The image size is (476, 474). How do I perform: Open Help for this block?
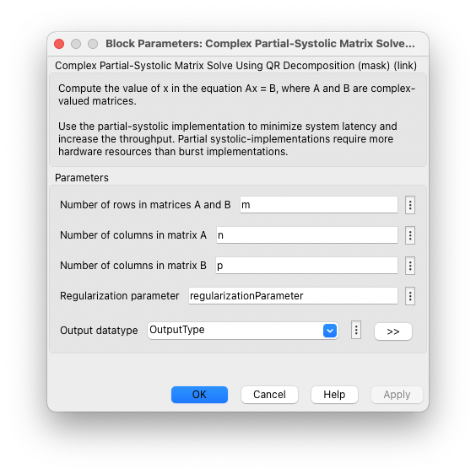click(334, 395)
